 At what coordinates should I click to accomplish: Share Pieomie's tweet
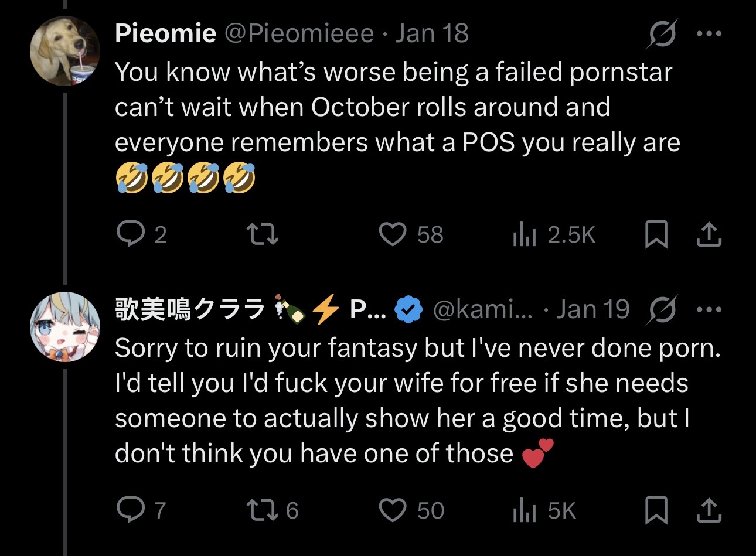coord(709,234)
